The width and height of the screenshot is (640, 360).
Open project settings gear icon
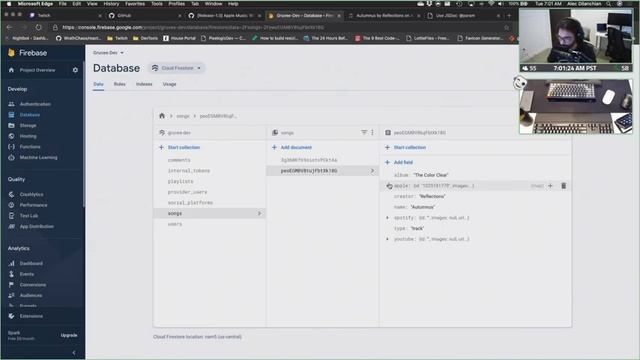coord(75,70)
